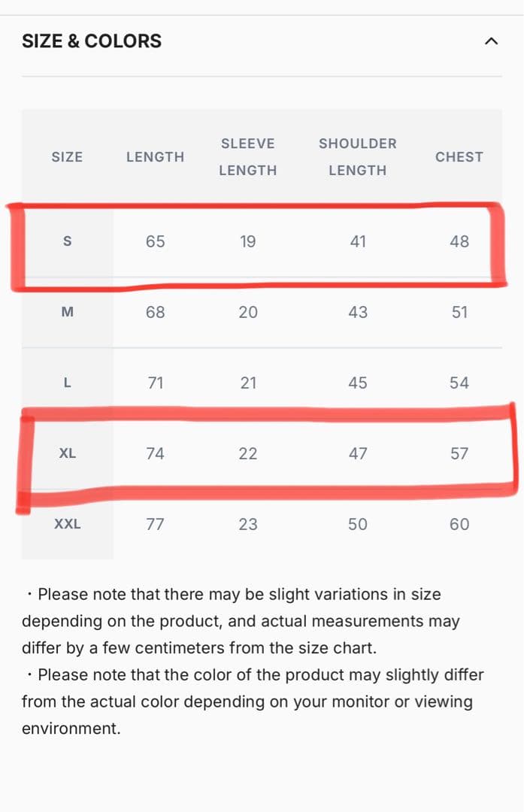Click the SIZE & COLORS heading
This screenshot has width=524, height=812.
pos(92,41)
